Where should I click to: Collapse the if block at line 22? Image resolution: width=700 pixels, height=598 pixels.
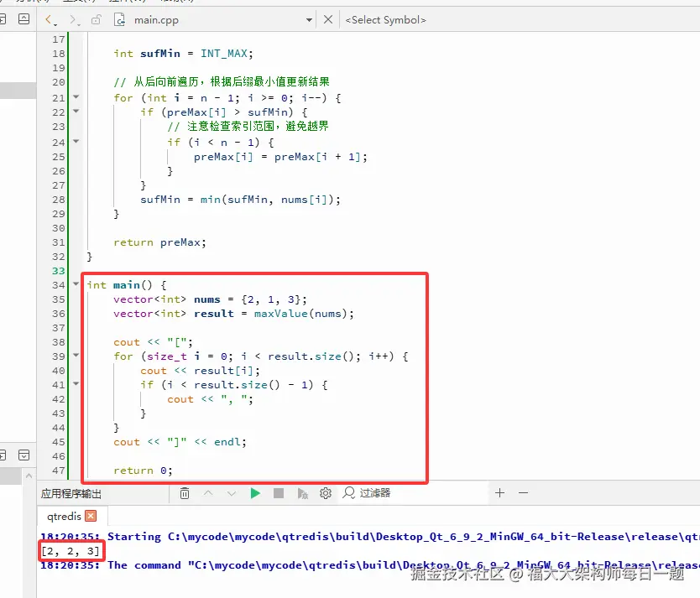[x=76, y=111]
